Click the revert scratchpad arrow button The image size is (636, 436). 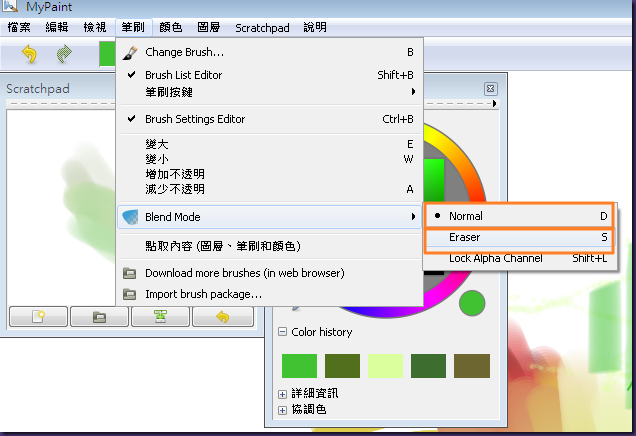[x=223, y=317]
